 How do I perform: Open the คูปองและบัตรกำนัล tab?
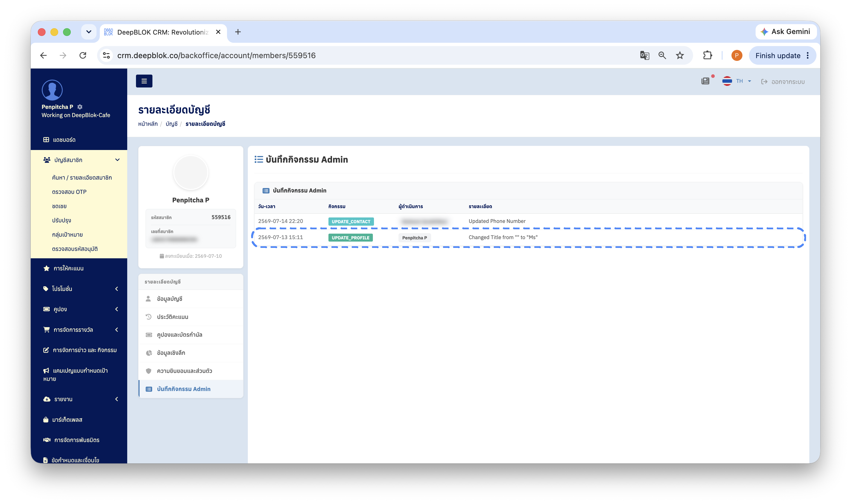click(191, 335)
